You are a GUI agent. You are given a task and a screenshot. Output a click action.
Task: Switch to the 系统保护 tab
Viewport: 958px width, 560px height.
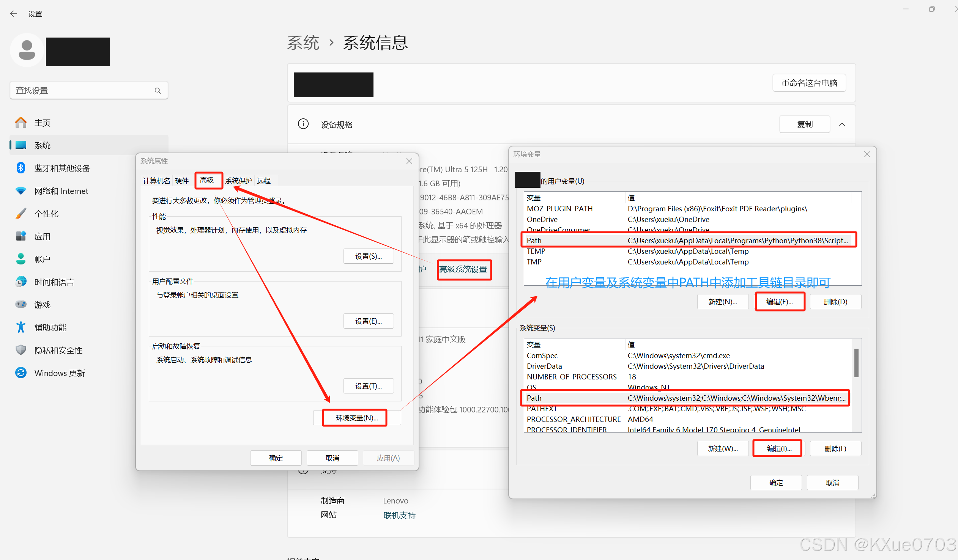[x=238, y=181]
